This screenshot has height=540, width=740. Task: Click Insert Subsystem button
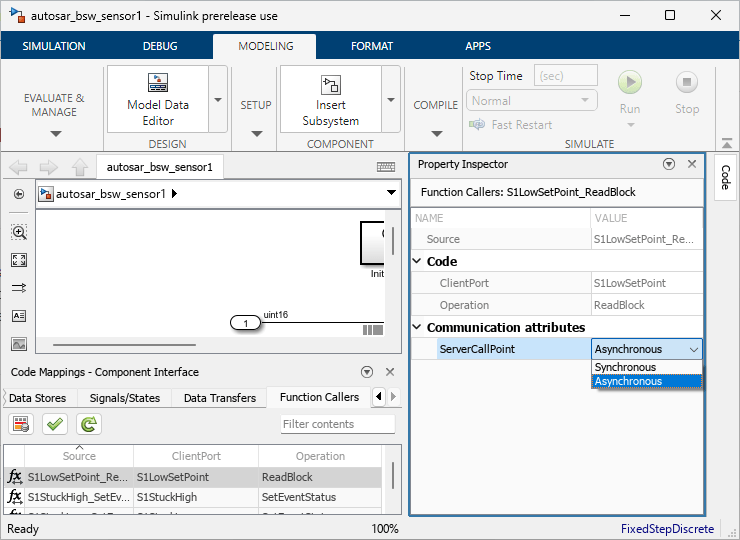tap(330, 98)
